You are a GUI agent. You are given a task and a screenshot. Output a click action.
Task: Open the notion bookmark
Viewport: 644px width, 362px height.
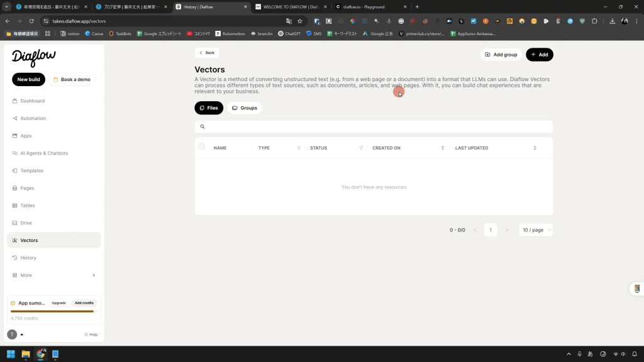70,34
